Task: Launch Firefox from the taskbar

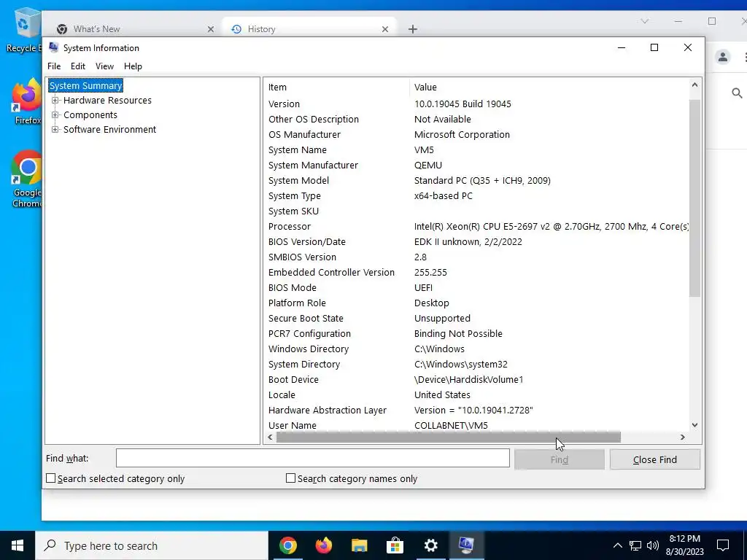Action: coord(323,545)
